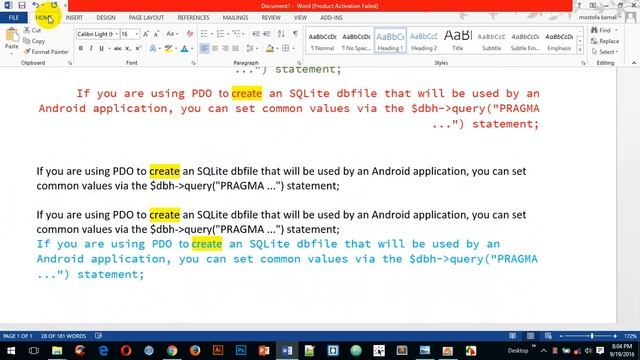The width and height of the screenshot is (640, 360).
Task: Increase font size with Grow Font
Action: tap(146, 34)
